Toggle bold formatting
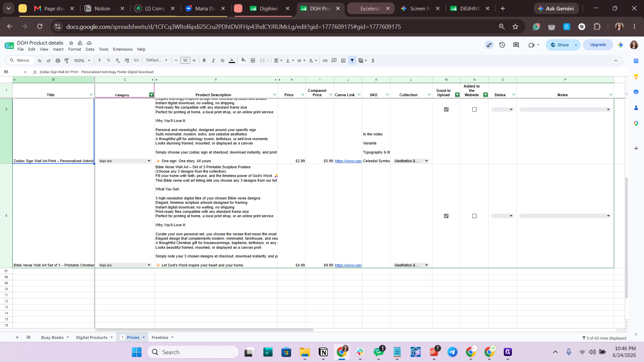 (204, 60)
